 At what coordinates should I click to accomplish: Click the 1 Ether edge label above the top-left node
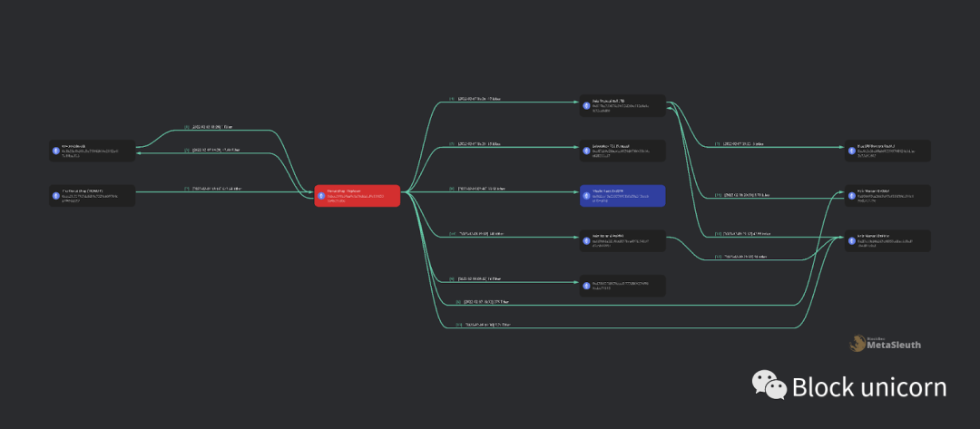[208, 127]
